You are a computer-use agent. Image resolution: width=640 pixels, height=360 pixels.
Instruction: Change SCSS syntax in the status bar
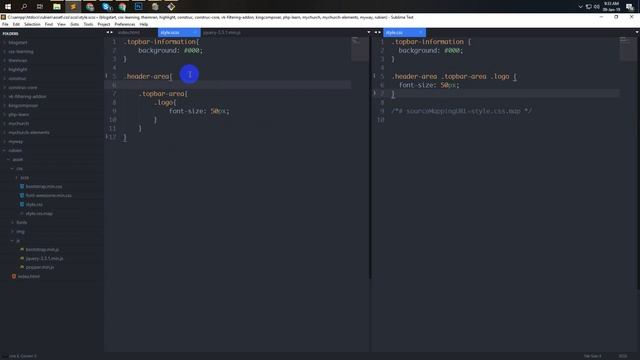coord(623,356)
